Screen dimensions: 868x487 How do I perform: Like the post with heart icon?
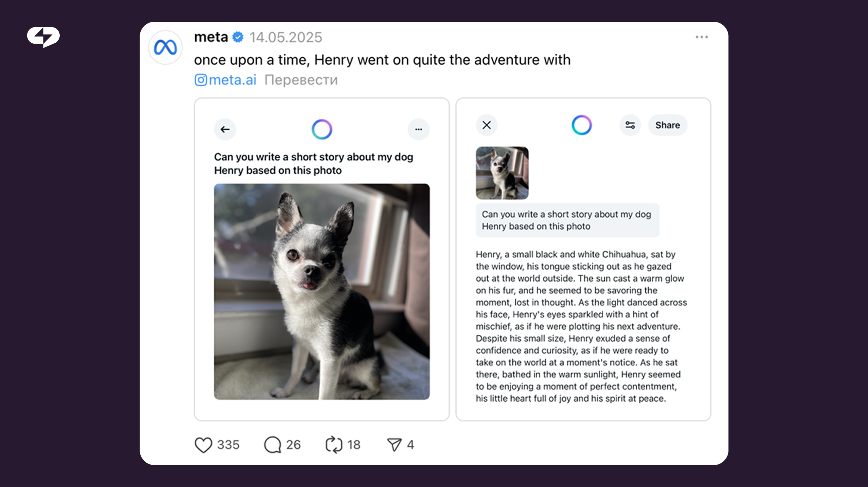click(x=203, y=445)
